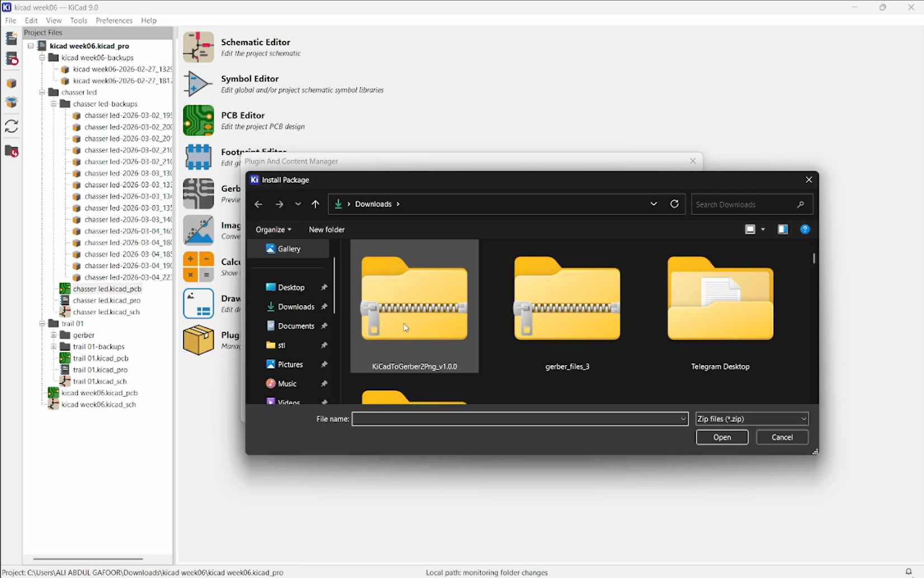Image resolution: width=924 pixels, height=578 pixels.
Task: Click the Downloads breadcrumb in address bar
Action: click(373, 204)
